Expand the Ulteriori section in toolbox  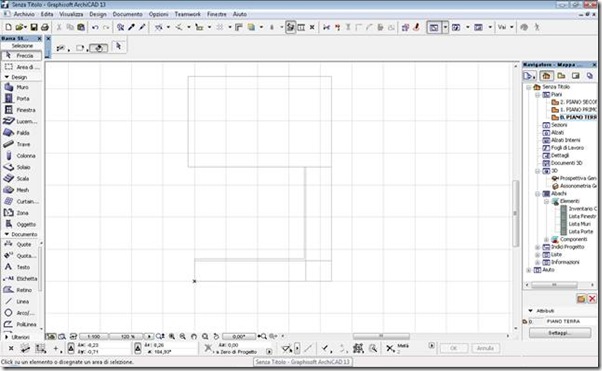pyautogui.click(x=6, y=337)
